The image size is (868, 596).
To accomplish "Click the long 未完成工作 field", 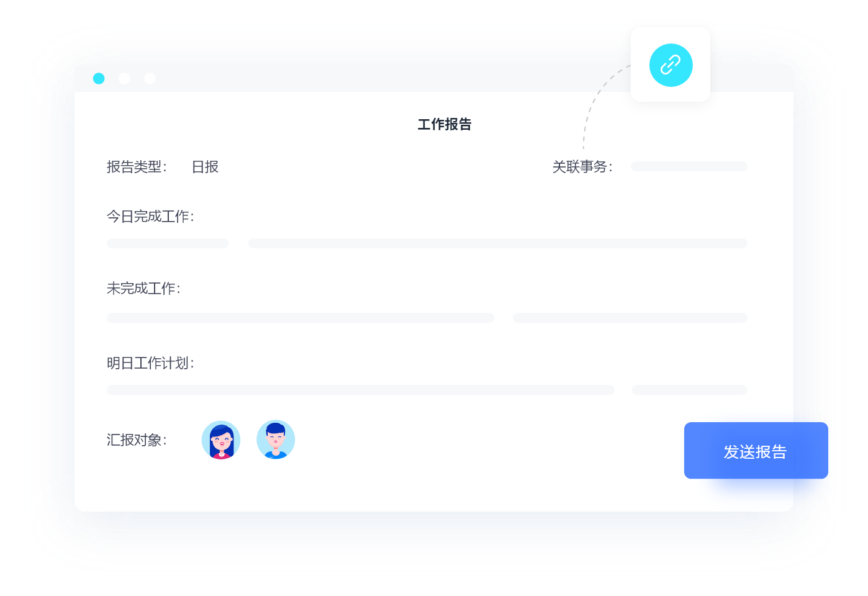I will coord(301,318).
